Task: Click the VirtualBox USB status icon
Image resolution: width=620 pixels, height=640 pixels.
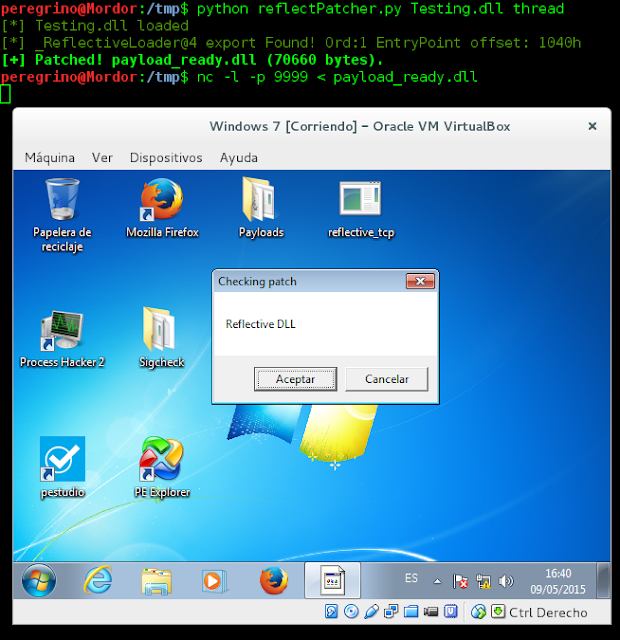Action: [x=371, y=611]
